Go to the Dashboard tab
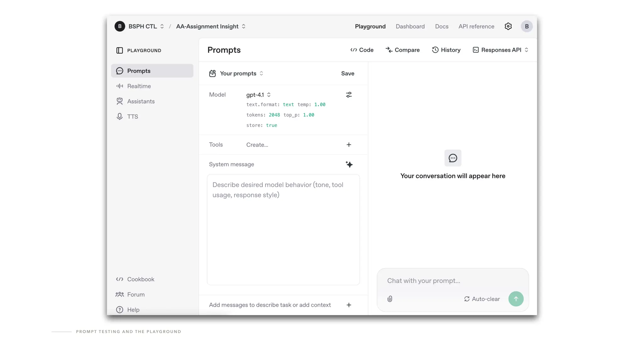The height and width of the screenshot is (362, 644). 410,26
